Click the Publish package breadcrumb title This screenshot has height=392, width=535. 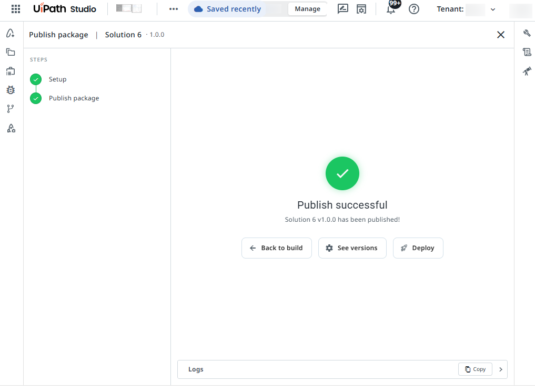click(x=58, y=35)
